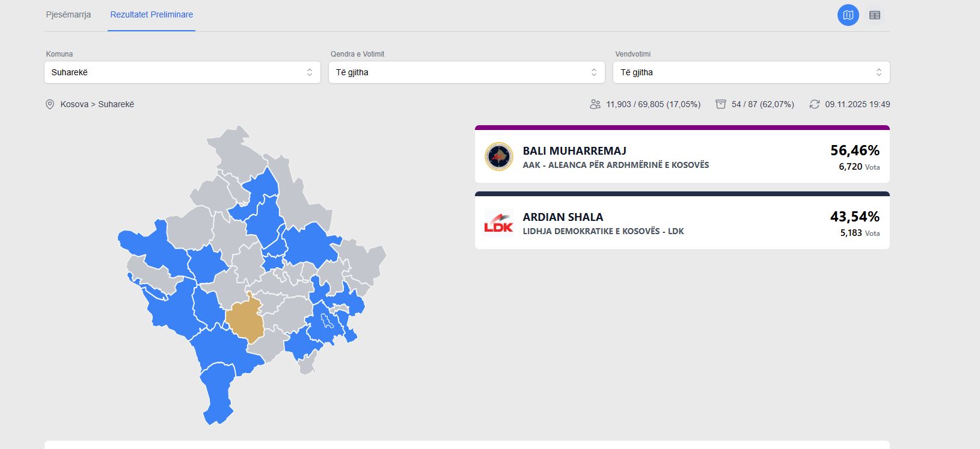Click Kosova in the breadcrumb

74,105
